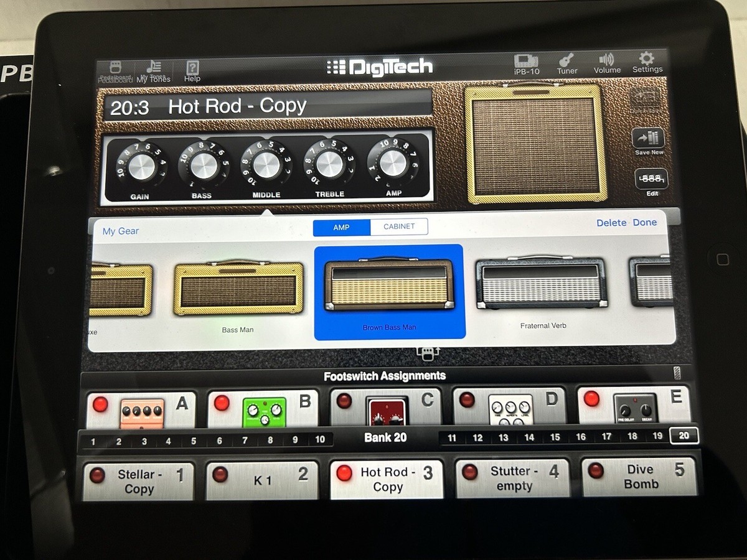The height and width of the screenshot is (560, 747).
Task: Choose the Fraternal Verb amp
Action: (542, 292)
